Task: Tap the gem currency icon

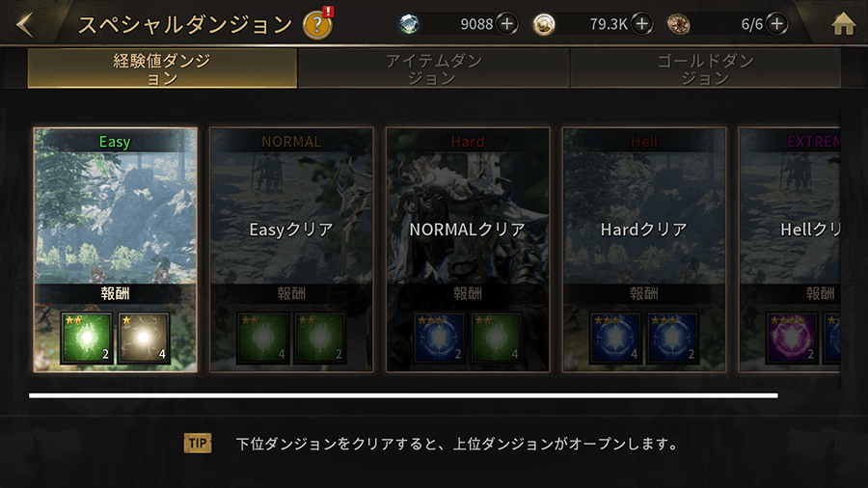Action: pos(409,24)
